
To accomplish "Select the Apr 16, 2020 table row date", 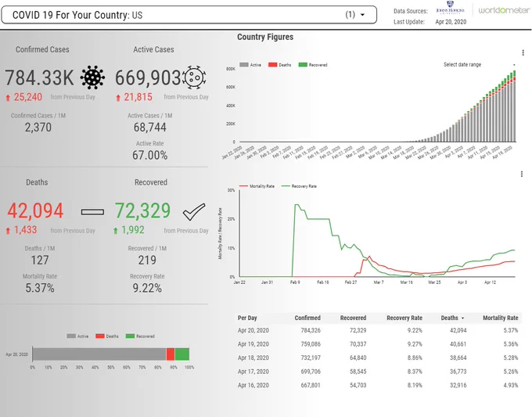I will point(253,386).
